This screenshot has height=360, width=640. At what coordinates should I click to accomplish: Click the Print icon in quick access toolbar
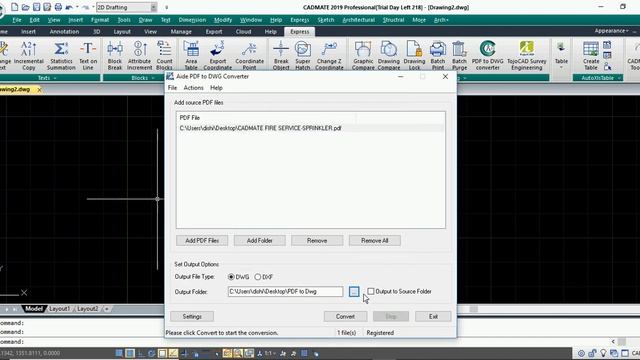pyautogui.click(x=58, y=7)
